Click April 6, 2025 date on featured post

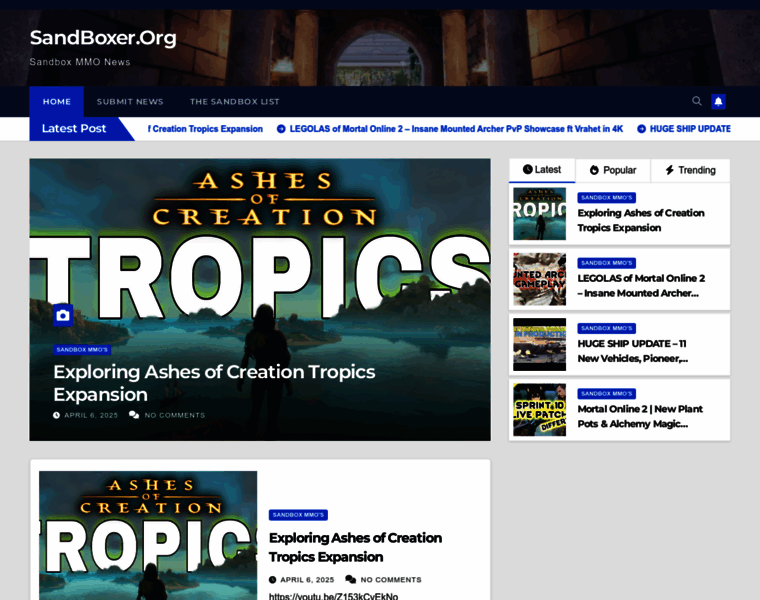(x=91, y=415)
